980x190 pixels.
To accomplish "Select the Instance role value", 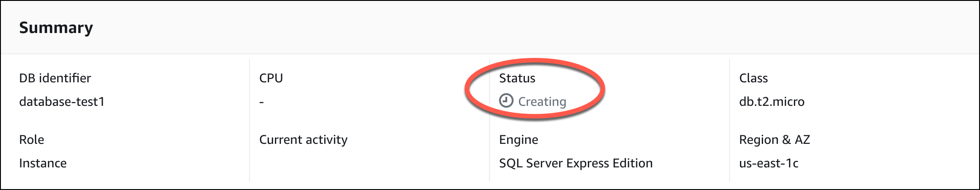I will tap(43, 163).
